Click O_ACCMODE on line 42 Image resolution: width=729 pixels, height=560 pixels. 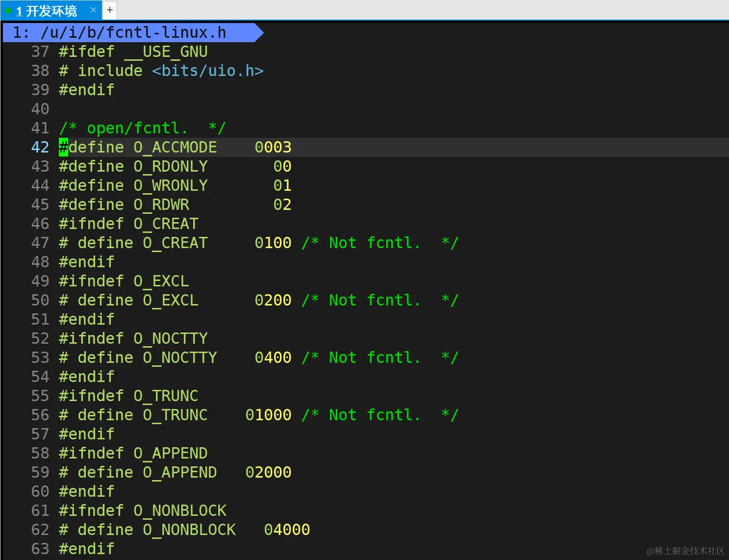pyautogui.click(x=175, y=147)
